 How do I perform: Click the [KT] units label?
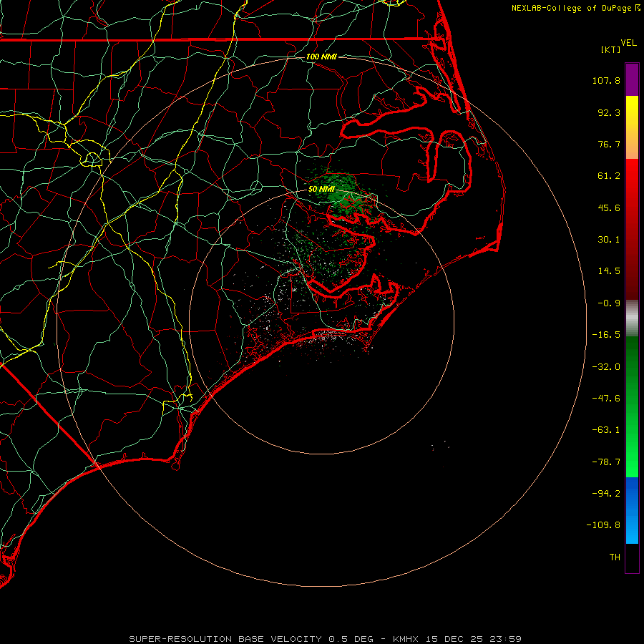611,49
